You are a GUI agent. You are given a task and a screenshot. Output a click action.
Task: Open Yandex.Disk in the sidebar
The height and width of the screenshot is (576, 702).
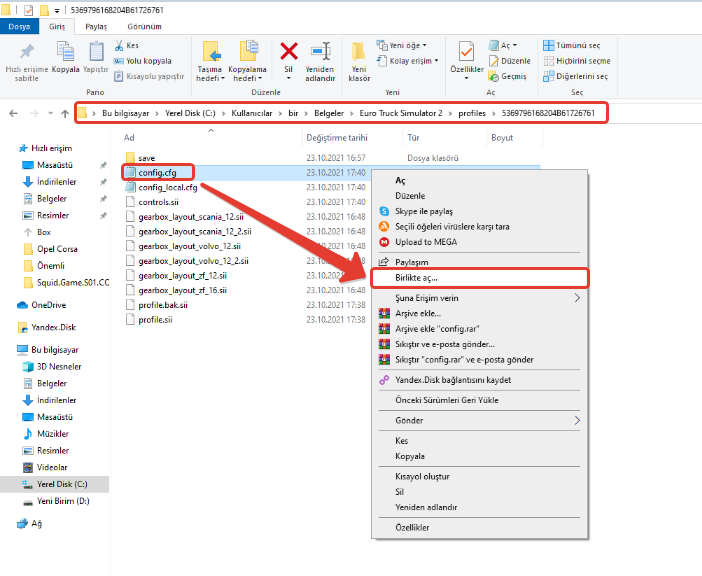click(x=47, y=328)
